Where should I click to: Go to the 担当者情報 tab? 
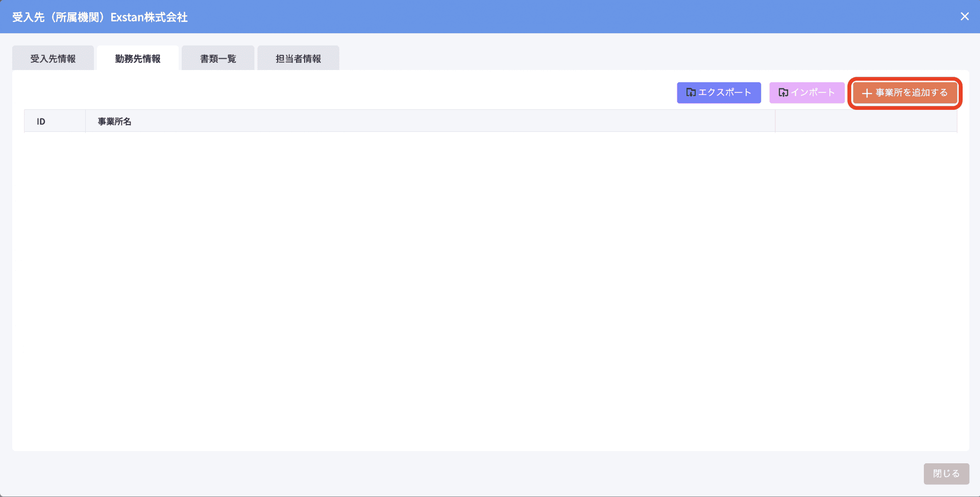298,58
